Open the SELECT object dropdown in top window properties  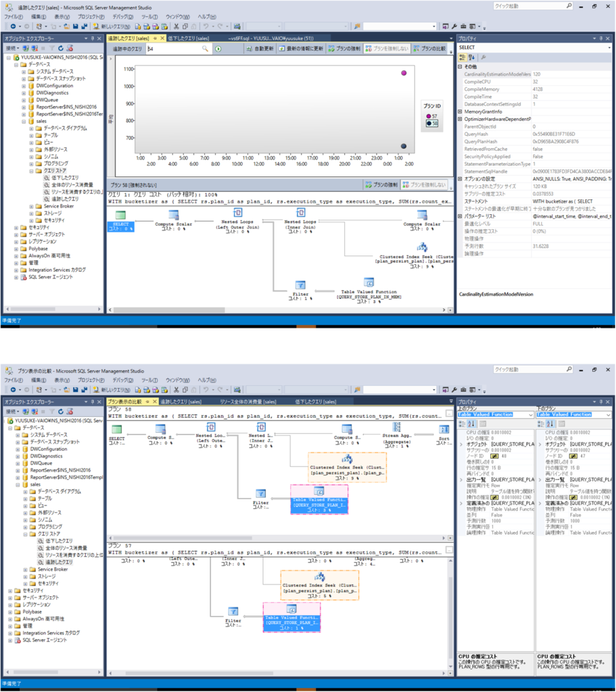click(609, 48)
